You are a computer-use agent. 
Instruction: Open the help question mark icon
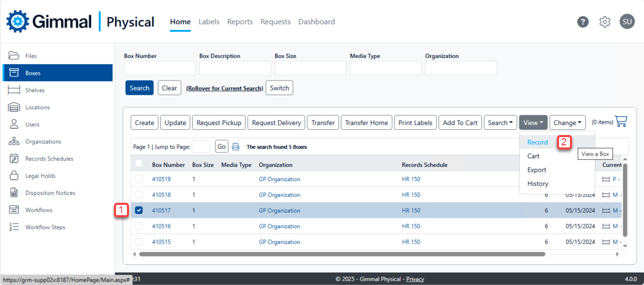[x=583, y=22]
